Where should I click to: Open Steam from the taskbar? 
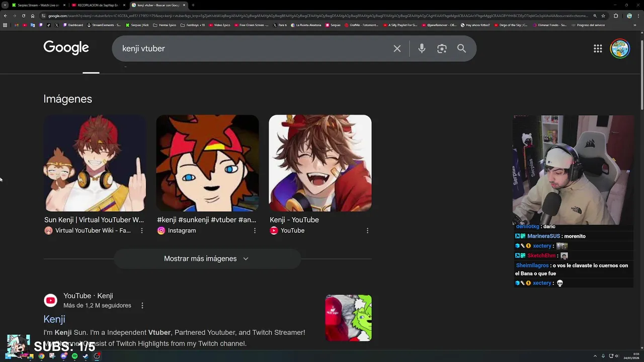point(86,356)
